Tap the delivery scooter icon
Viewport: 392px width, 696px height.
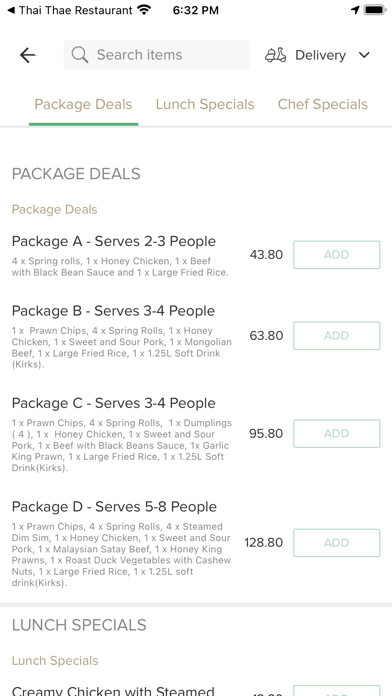(276, 55)
